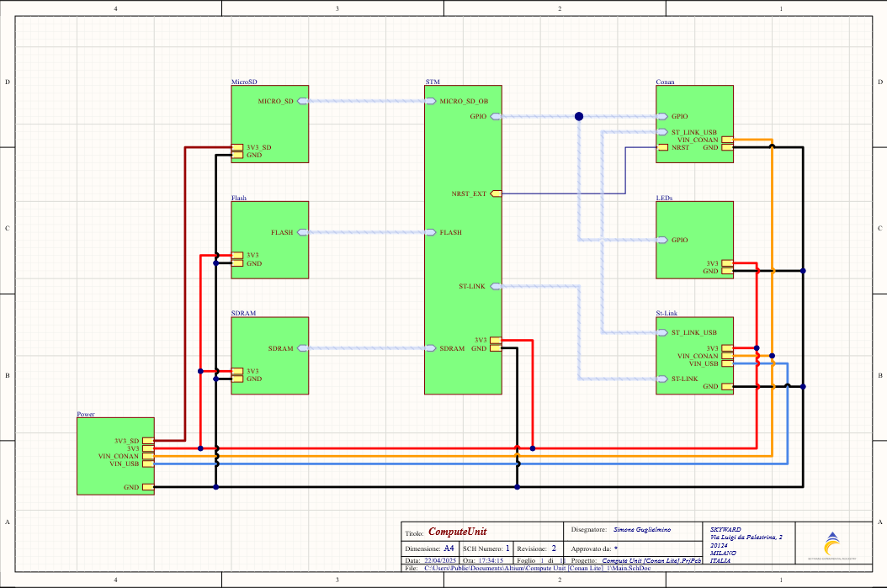Click the NRST entry marker on Conan block
887x588 pixels.
pyautogui.click(x=661, y=147)
